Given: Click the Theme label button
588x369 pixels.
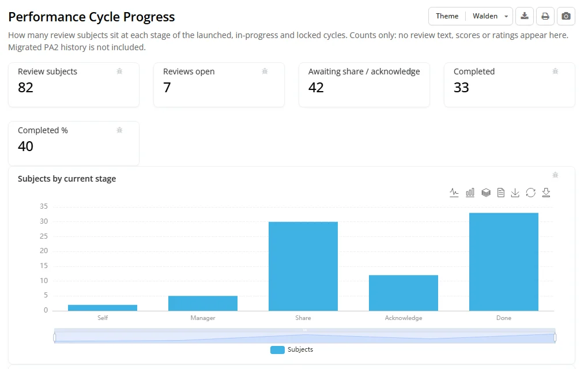Looking at the screenshot, I should pyautogui.click(x=447, y=16).
